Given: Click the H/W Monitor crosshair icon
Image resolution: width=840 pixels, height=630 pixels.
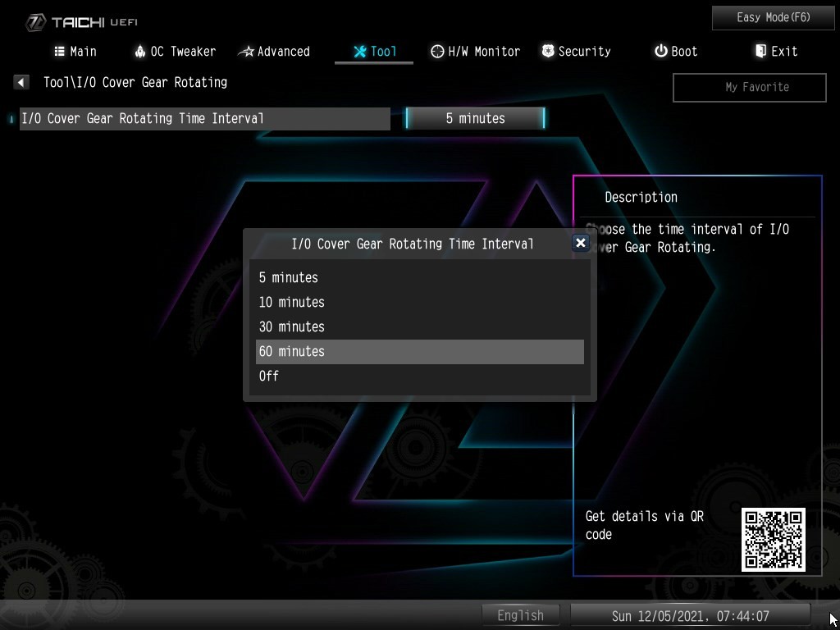Looking at the screenshot, I should click(437, 52).
